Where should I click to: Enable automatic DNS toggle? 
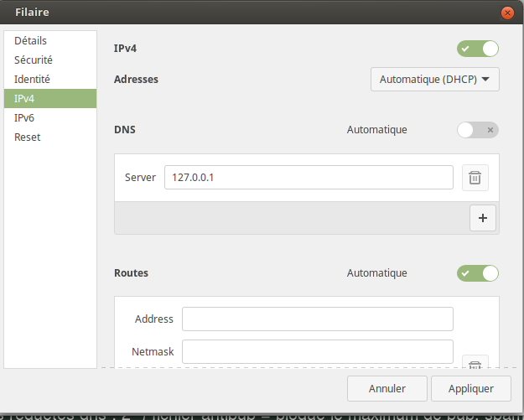[478, 130]
